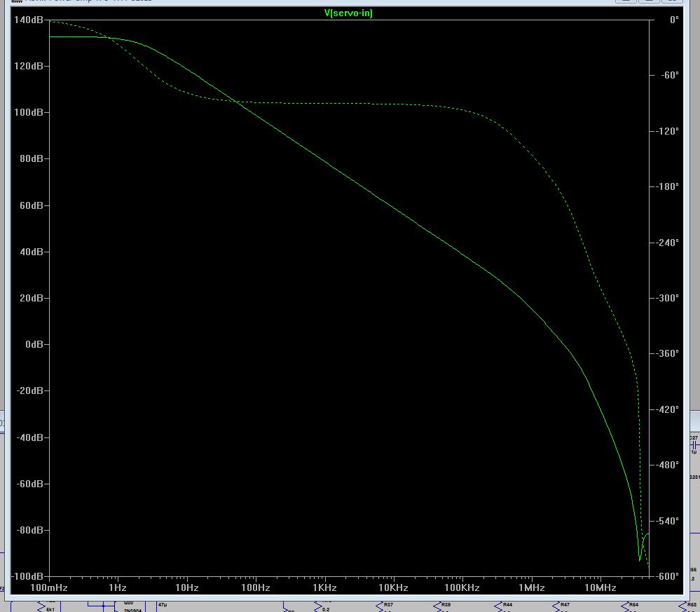This screenshot has height=612, width=700.
Task: Click the 1KHz frequency axis label
Action: pos(324,588)
